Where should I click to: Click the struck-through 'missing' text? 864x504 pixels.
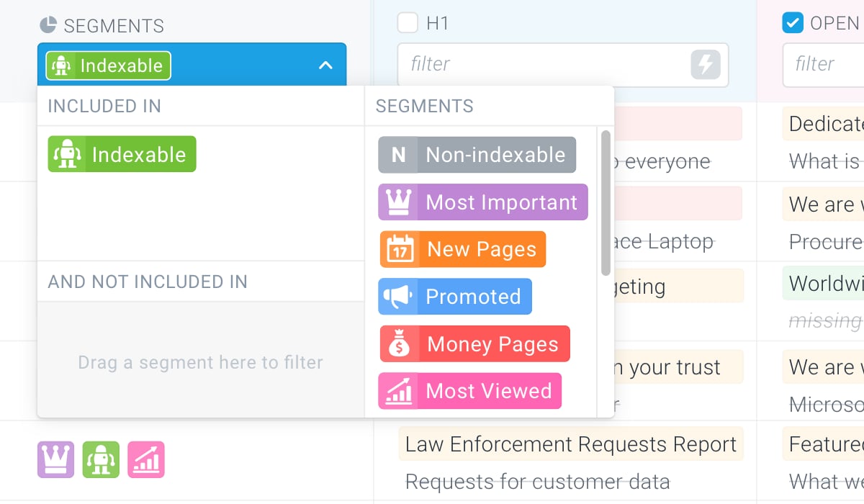coord(825,320)
